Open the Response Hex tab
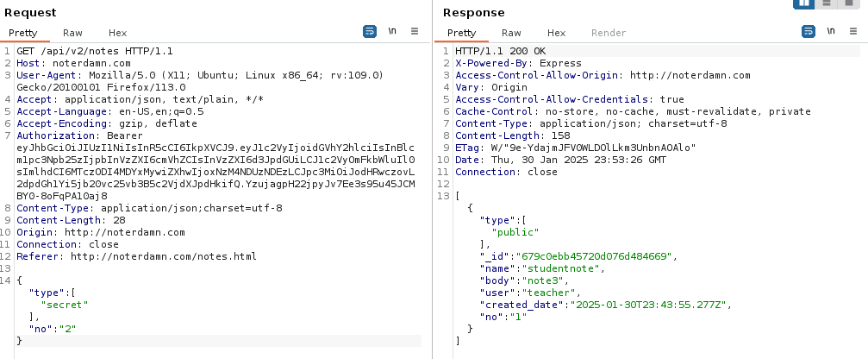Viewport: 868px width, 359px height. coord(556,33)
